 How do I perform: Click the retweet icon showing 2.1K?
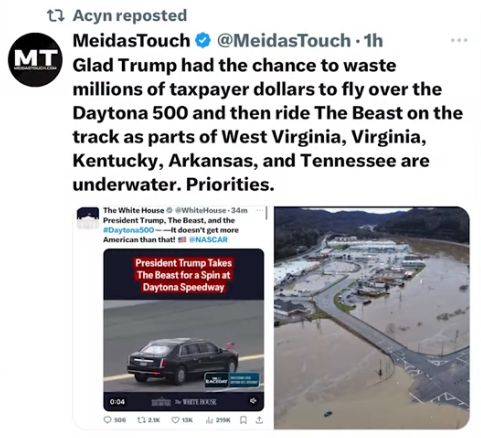[x=141, y=420]
